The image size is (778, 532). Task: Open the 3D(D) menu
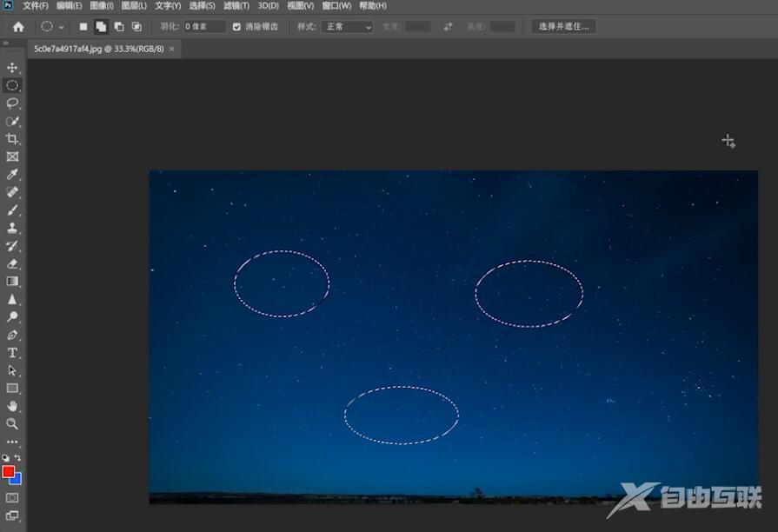pos(268,6)
